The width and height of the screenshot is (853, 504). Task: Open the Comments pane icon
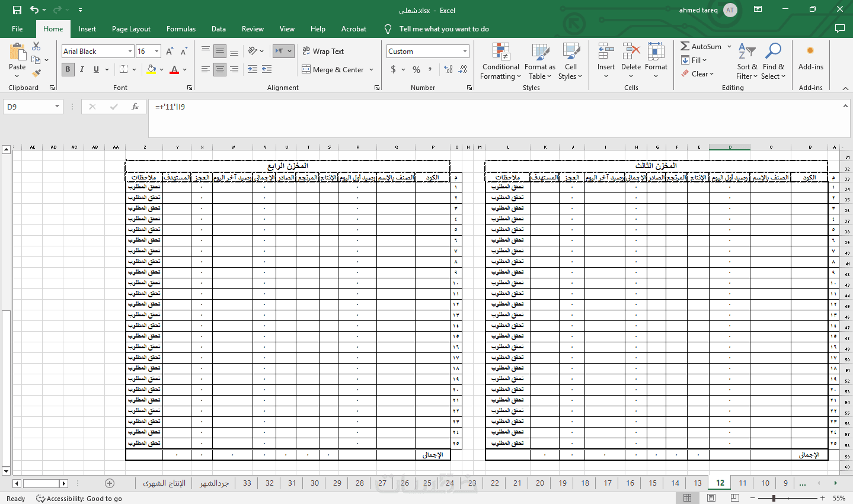(839, 28)
